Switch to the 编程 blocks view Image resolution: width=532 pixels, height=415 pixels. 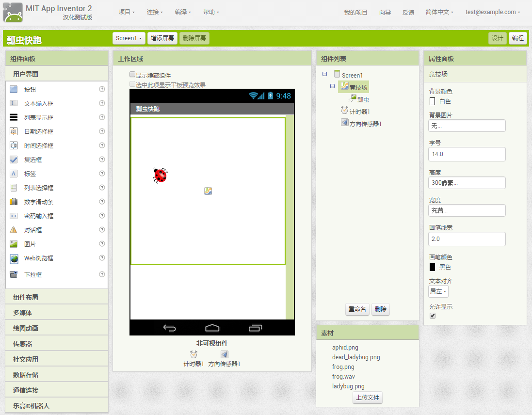pyautogui.click(x=517, y=38)
